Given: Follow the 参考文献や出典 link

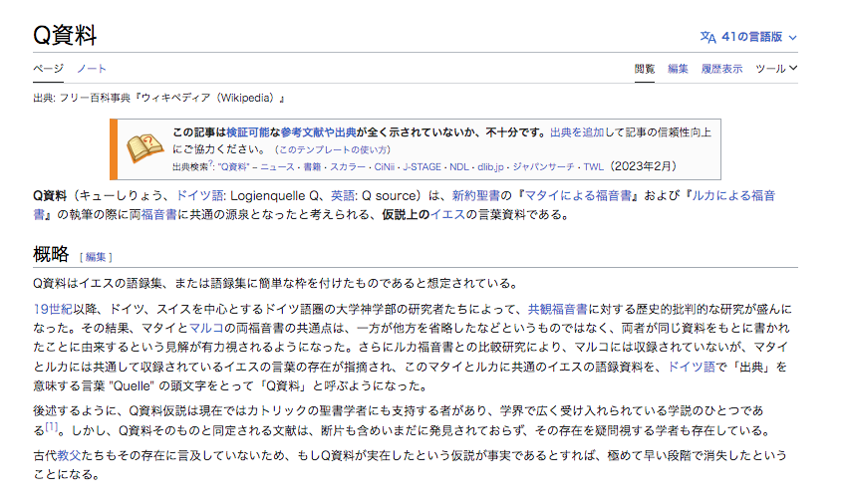Looking at the screenshot, I should pyautogui.click(x=318, y=132).
